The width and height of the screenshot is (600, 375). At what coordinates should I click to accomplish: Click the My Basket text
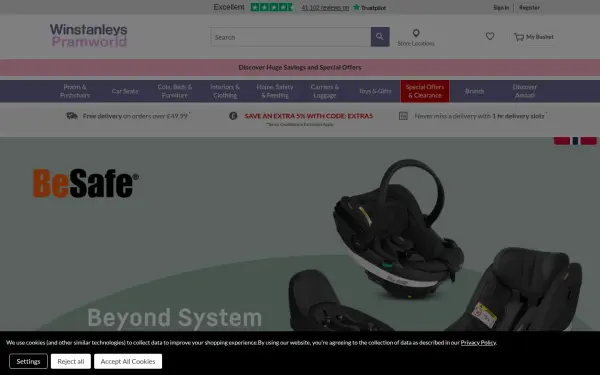point(540,37)
